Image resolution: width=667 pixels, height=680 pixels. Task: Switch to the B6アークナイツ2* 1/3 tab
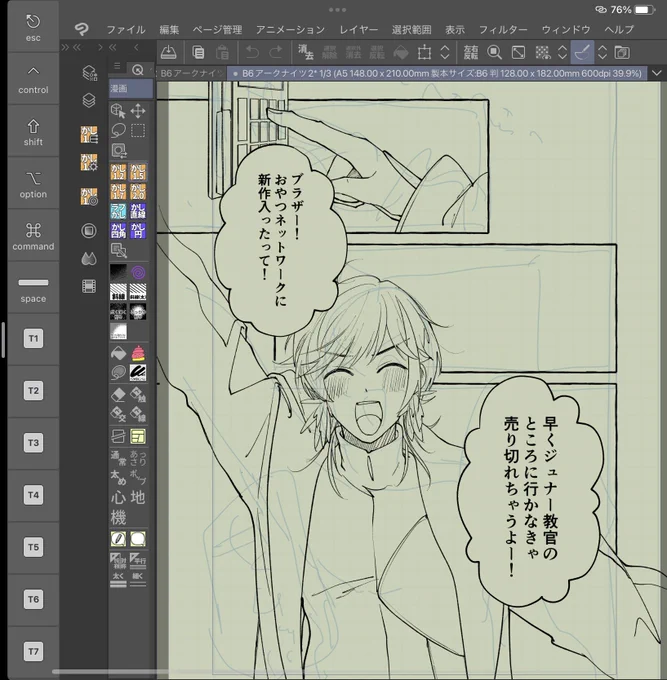[x=437, y=73]
